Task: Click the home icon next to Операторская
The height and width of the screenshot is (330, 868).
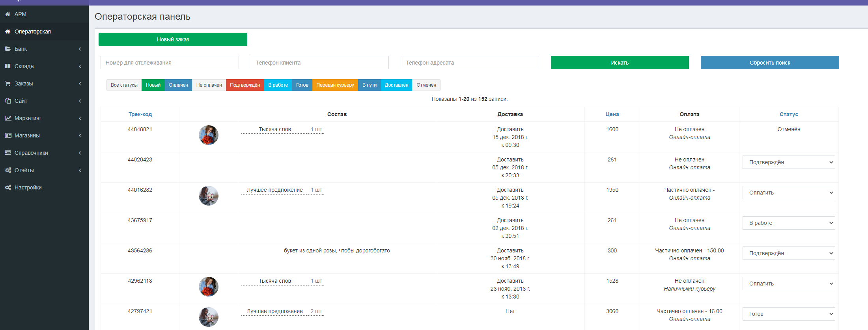Action: (x=7, y=32)
